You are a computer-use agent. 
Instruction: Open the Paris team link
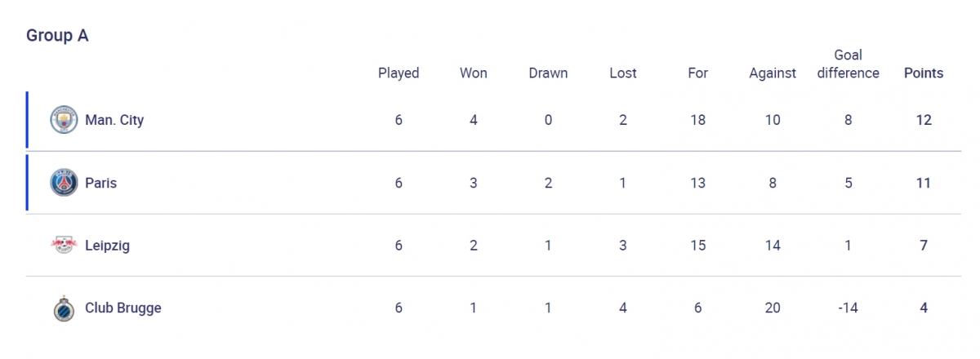pyautogui.click(x=100, y=183)
